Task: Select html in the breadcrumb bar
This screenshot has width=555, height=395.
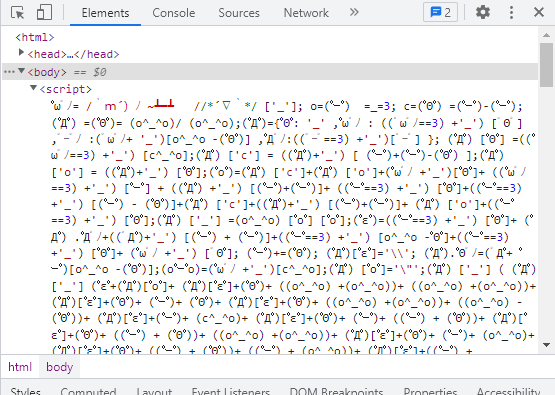Action: [x=20, y=367]
